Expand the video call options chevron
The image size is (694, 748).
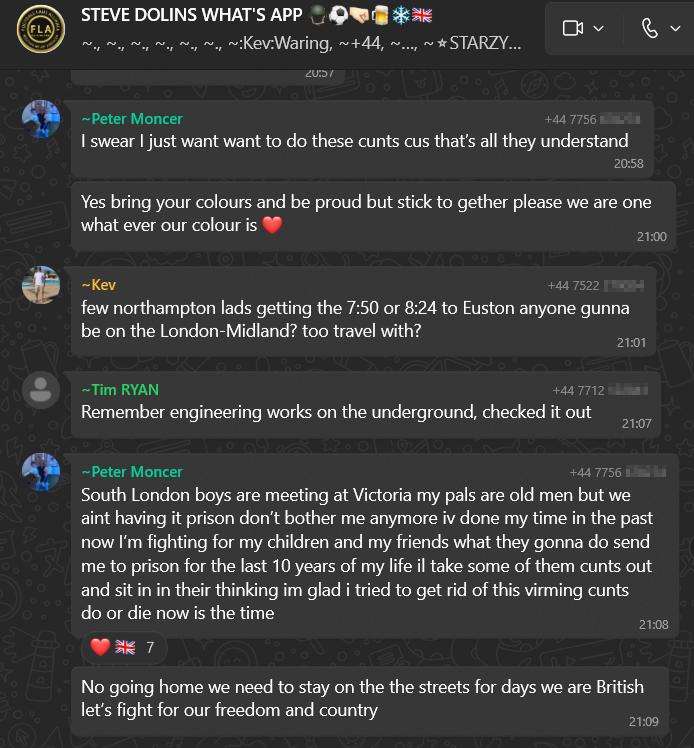coord(599,28)
